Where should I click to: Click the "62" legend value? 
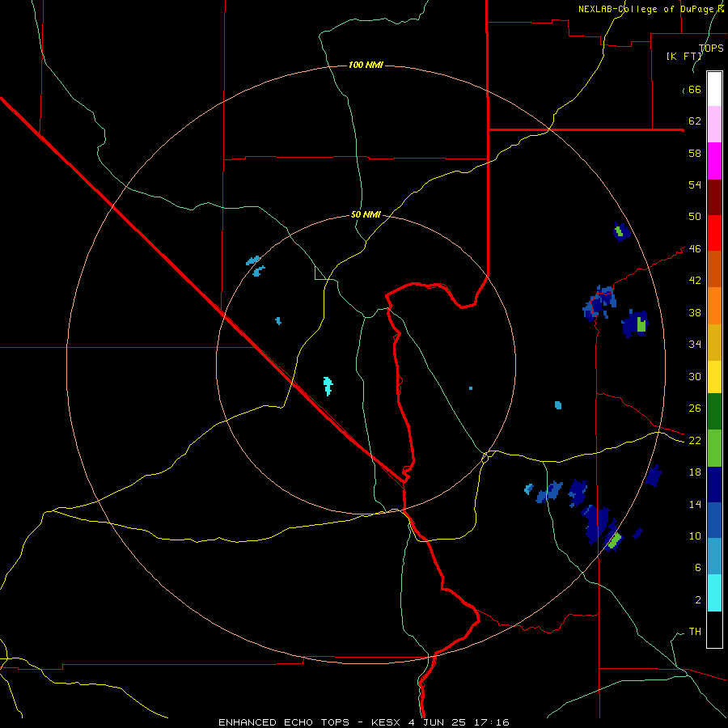tap(695, 121)
